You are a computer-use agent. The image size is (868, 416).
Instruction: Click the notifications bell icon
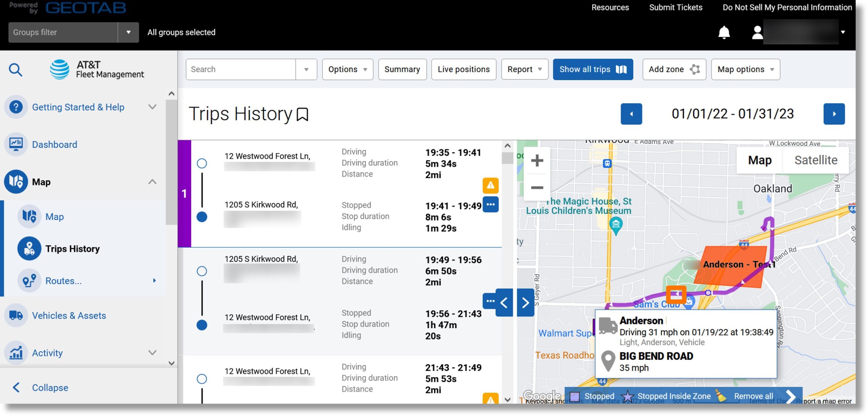click(724, 33)
